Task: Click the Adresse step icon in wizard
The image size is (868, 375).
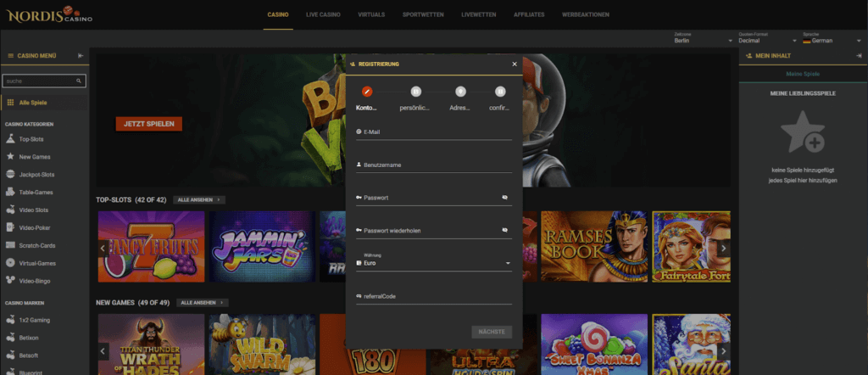Action: coord(460,91)
